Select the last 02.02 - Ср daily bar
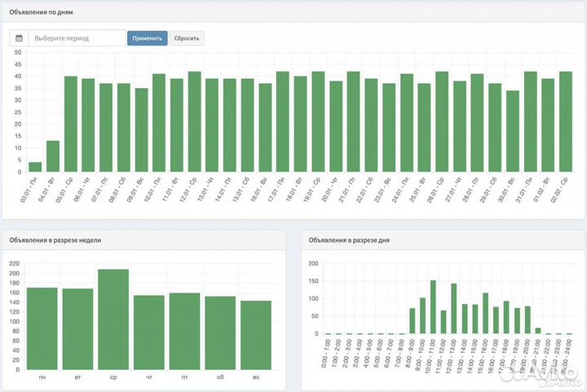This screenshot has height=392, width=587. (x=565, y=122)
